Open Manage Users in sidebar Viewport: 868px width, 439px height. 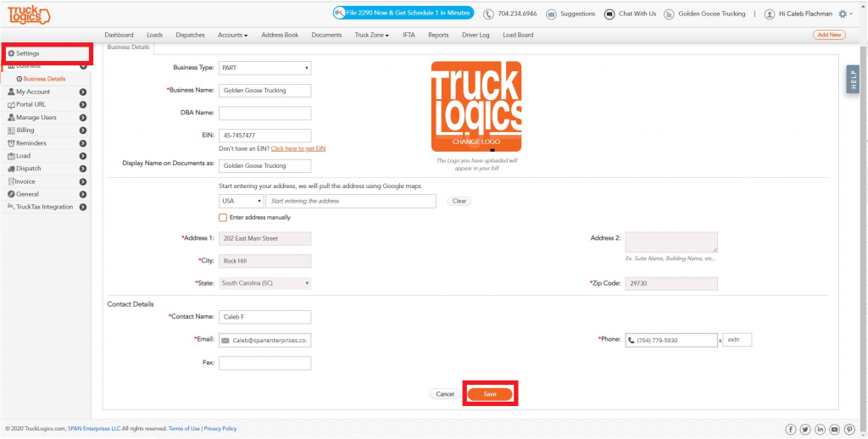[36, 117]
